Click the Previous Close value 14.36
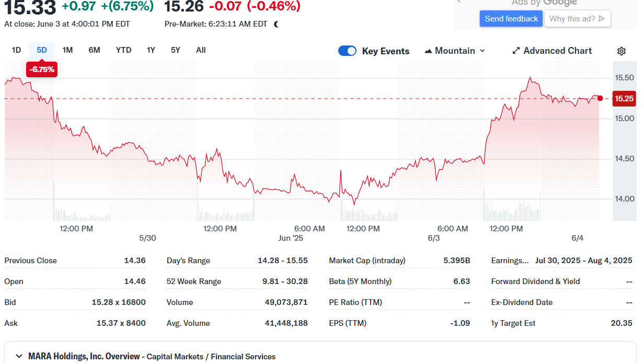The height and width of the screenshot is (363, 644). click(x=135, y=261)
